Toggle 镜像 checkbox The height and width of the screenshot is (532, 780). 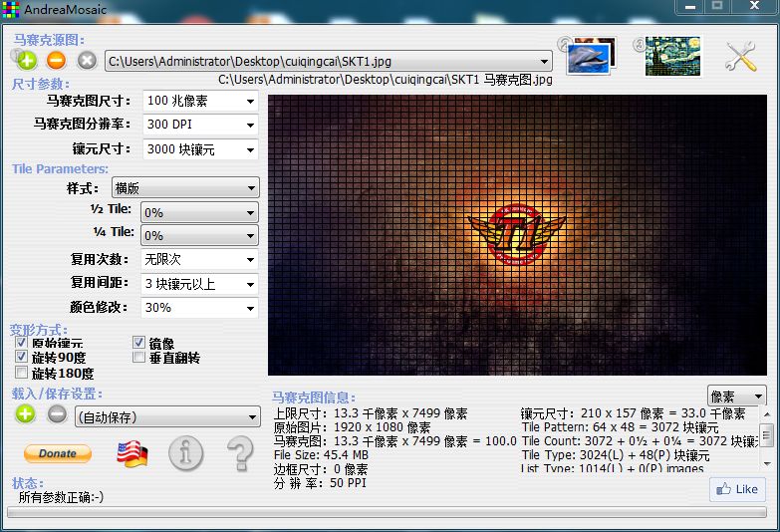[x=138, y=343]
